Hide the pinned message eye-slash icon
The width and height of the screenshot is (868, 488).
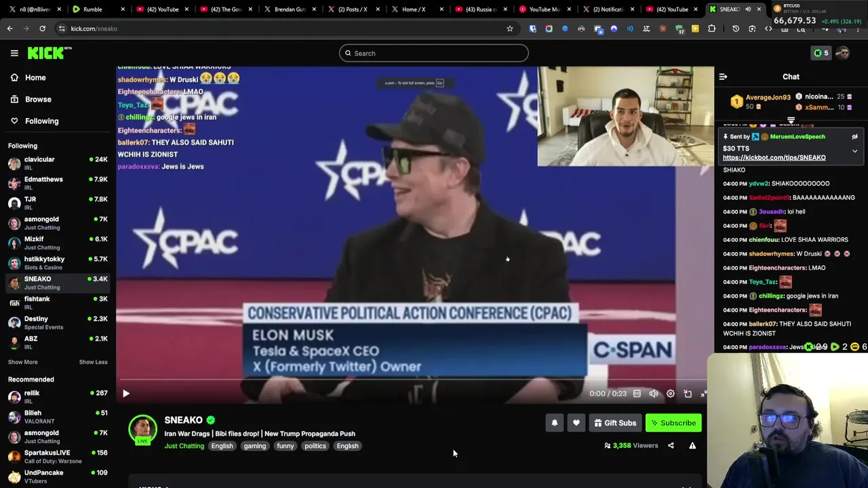(854, 137)
